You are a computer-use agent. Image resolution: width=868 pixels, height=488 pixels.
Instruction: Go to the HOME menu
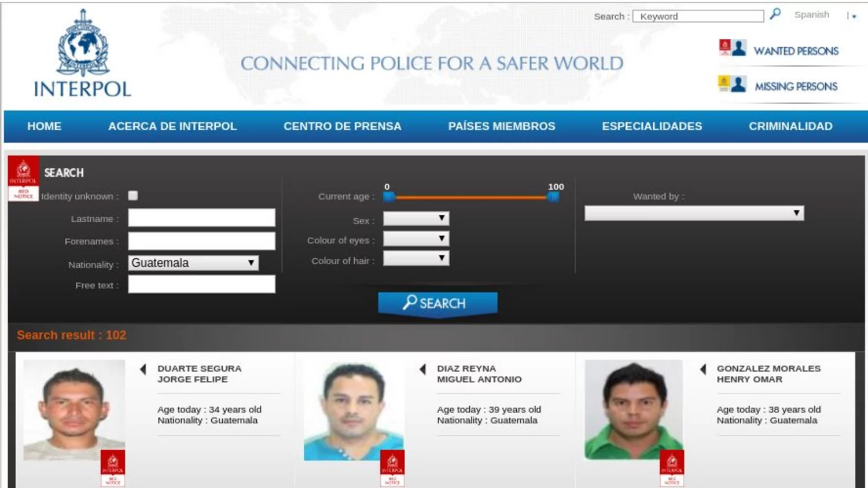[44, 126]
